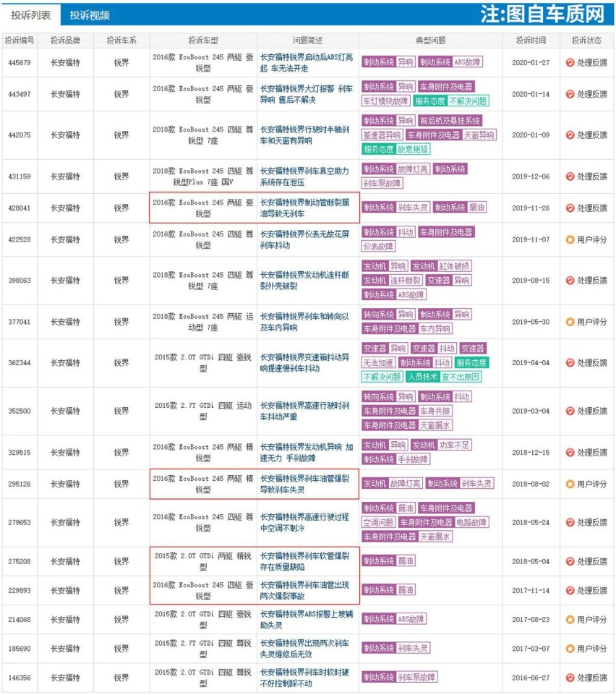Click the 处理反馈 status icon for complaint 352500
Image resolution: width=616 pixels, height=695 pixels.
click(570, 411)
